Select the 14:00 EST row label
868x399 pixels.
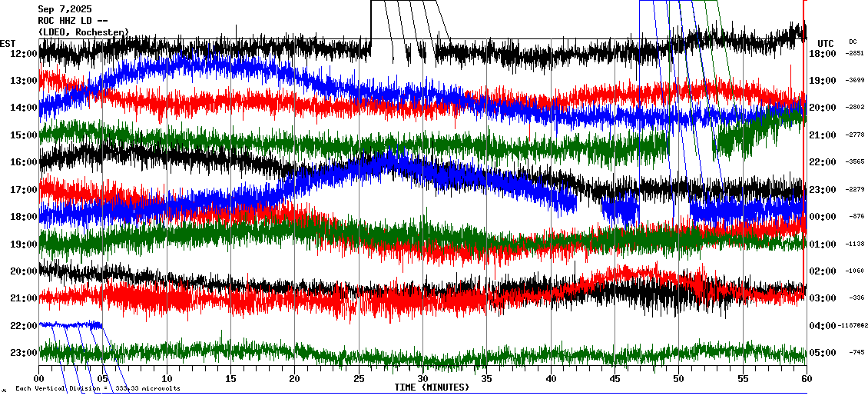coord(24,108)
